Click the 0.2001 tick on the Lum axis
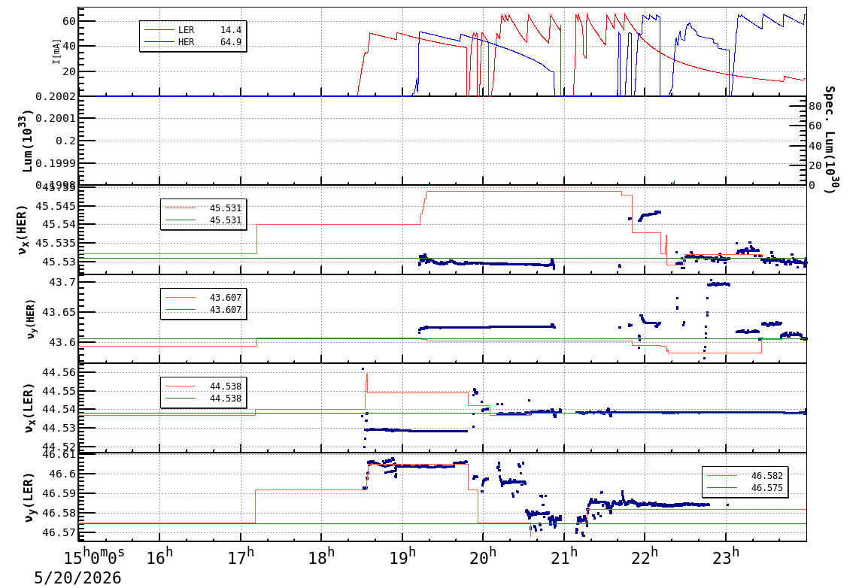The image size is (868, 588). (x=56, y=118)
